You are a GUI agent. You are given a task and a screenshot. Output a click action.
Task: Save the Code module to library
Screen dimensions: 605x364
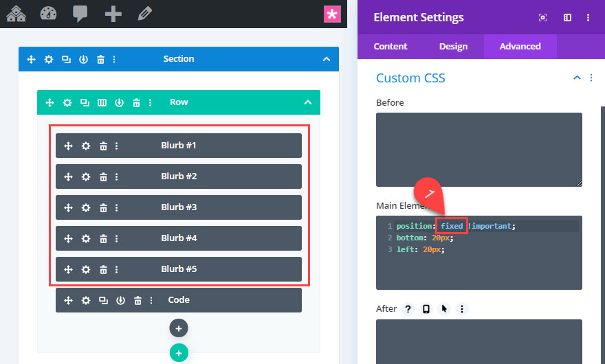click(x=121, y=300)
